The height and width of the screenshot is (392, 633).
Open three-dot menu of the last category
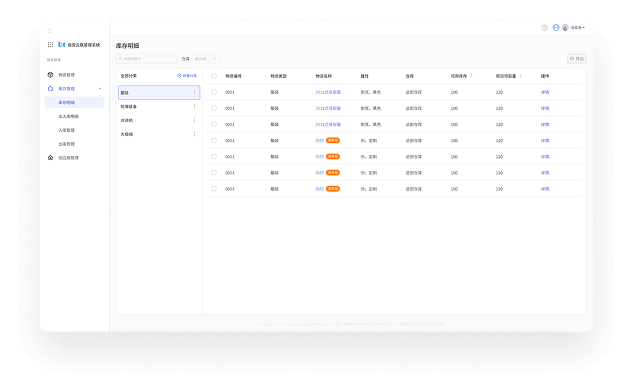coord(194,134)
